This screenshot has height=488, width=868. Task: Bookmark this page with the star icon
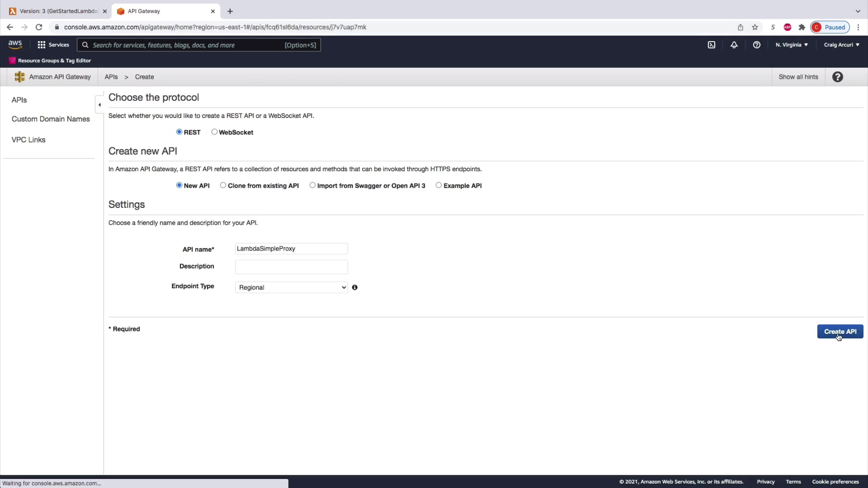(755, 27)
